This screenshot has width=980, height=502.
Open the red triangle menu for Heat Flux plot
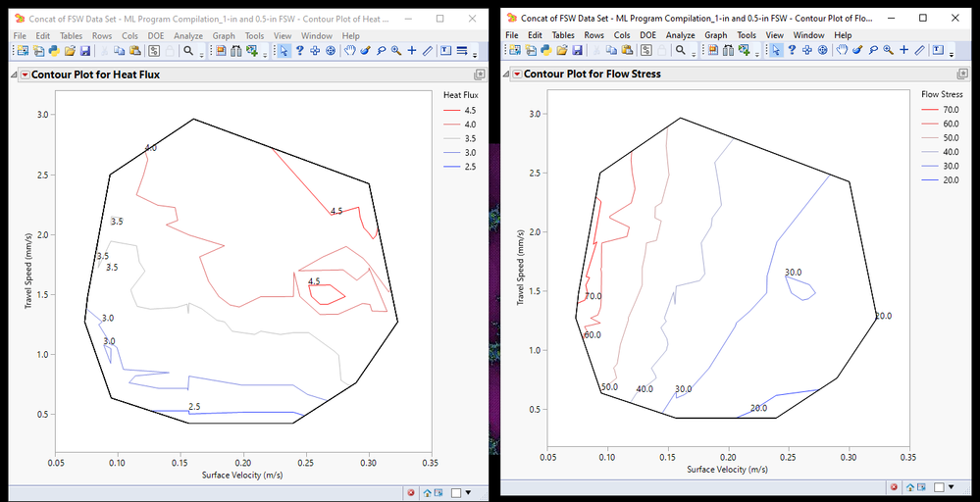25,75
